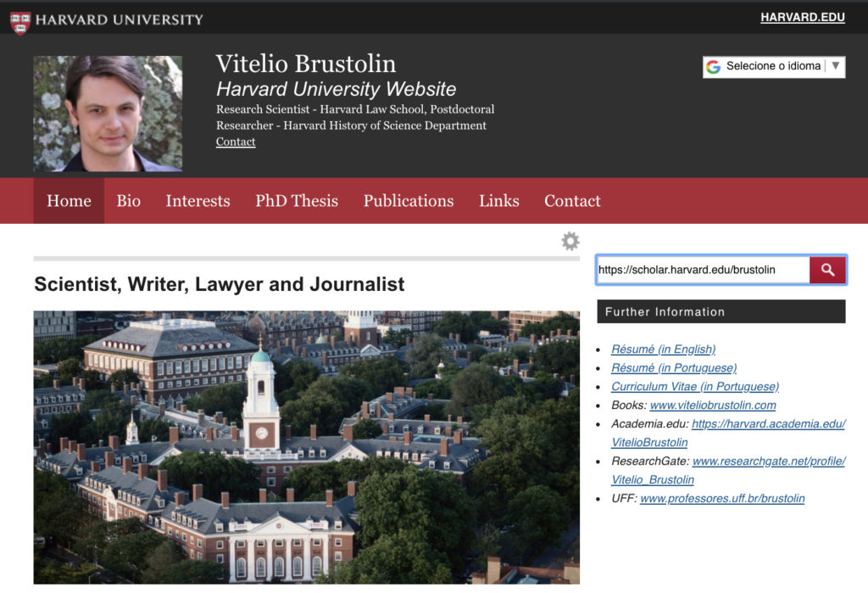Open the Selecione o idioma language dropdown

[774, 66]
